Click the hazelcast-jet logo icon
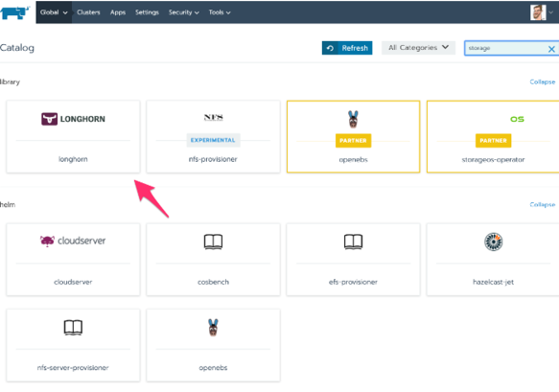 point(494,242)
